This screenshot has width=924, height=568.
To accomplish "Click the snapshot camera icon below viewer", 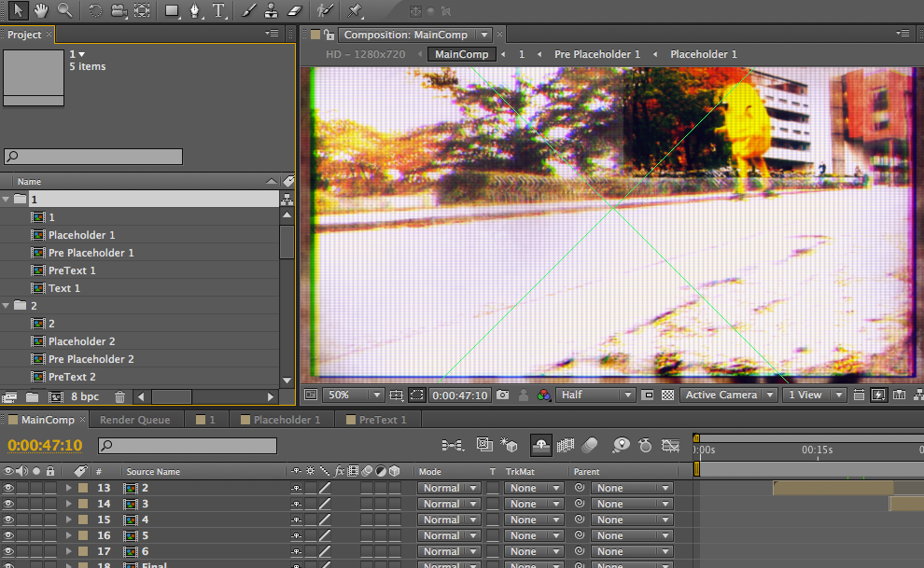I will (x=503, y=395).
